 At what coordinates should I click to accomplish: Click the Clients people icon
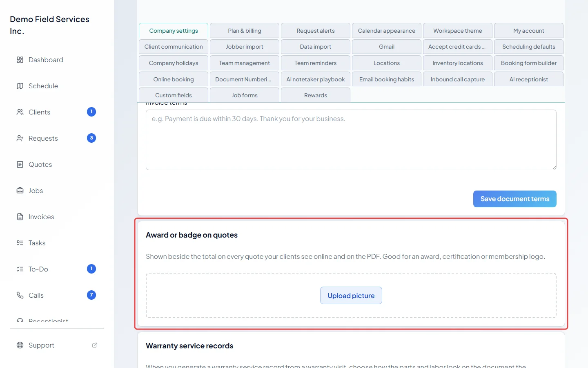[20, 112]
